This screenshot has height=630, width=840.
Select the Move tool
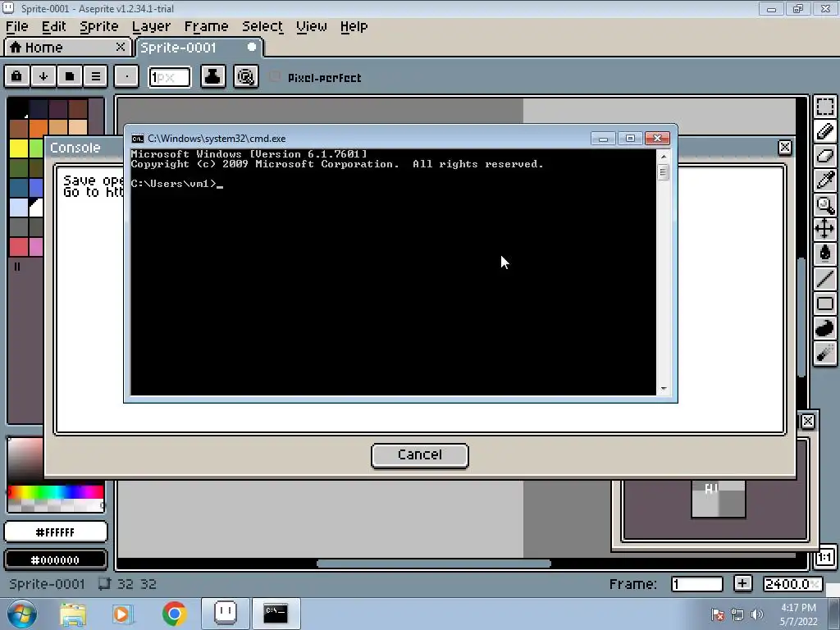click(825, 230)
